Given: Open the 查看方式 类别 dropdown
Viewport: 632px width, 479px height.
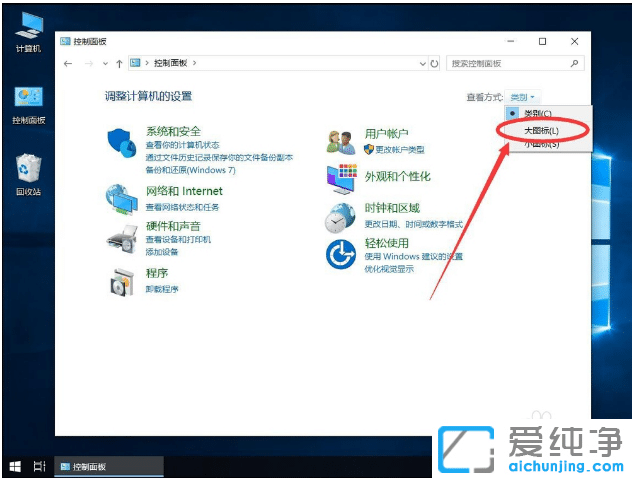Looking at the screenshot, I should [522, 97].
